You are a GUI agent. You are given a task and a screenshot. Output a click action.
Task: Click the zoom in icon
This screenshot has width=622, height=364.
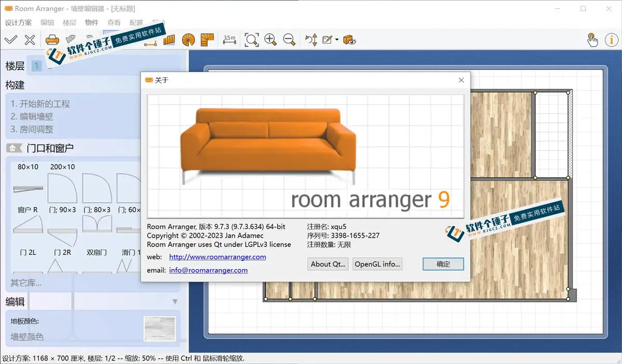tap(270, 39)
